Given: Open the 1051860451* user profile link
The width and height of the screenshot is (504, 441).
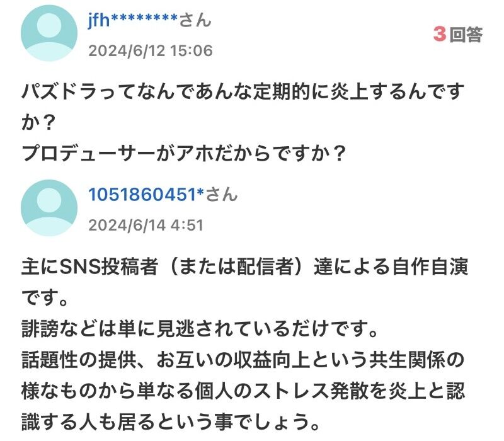Looking at the screenshot, I should coord(146,195).
